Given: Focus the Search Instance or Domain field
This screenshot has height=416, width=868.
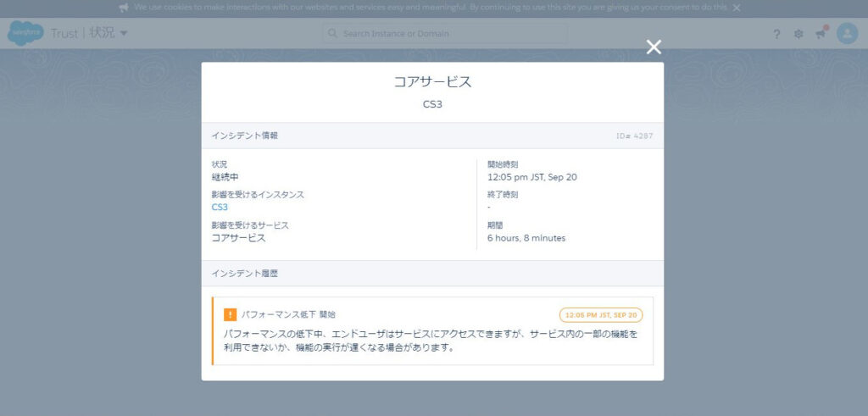Looking at the screenshot, I should pos(449,34).
